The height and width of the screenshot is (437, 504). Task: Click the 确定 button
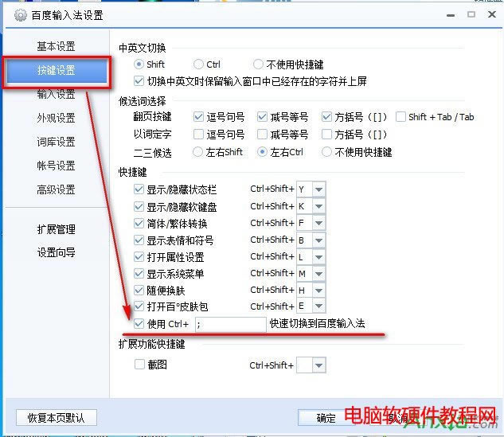point(326,418)
